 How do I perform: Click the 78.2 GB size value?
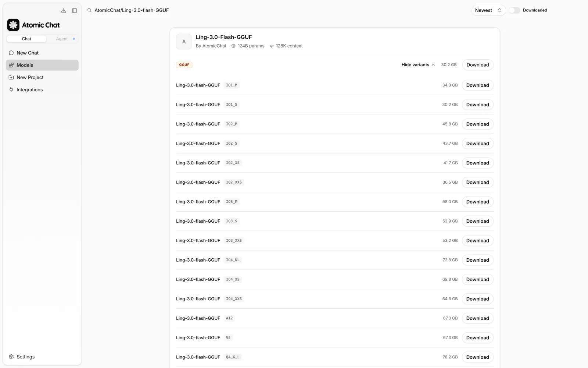(x=450, y=357)
